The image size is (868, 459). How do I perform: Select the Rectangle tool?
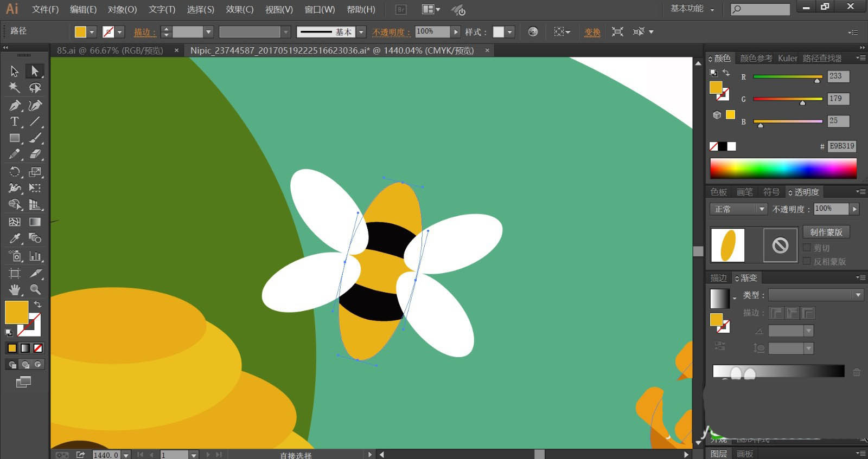coord(15,138)
